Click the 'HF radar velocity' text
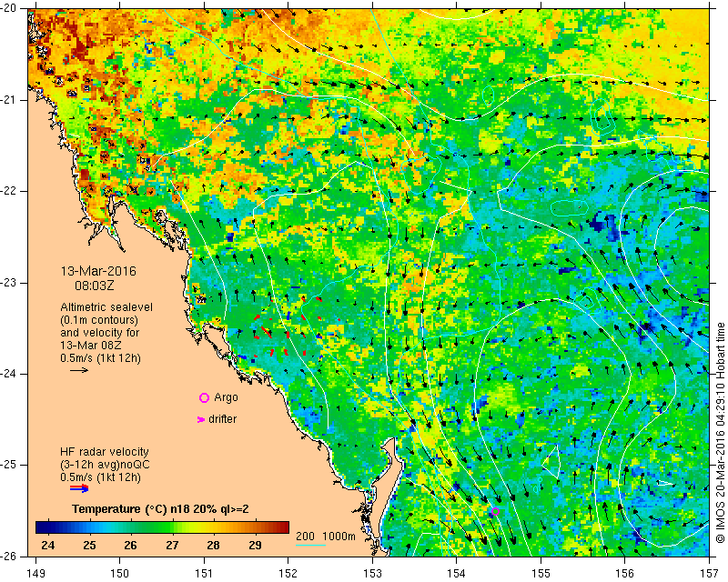Viewport: 728px width, 582px height. (105, 452)
